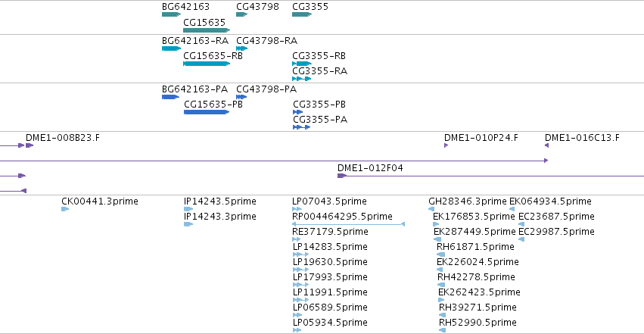Click transcript BG642163-RA
Image resolution: width=644 pixels, height=334 pixels.
tap(171, 48)
